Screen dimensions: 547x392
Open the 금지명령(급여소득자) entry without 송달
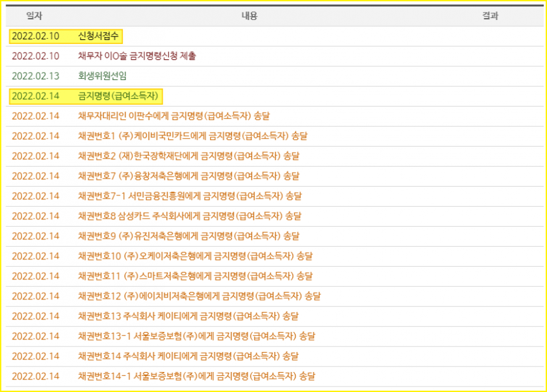[x=118, y=96]
